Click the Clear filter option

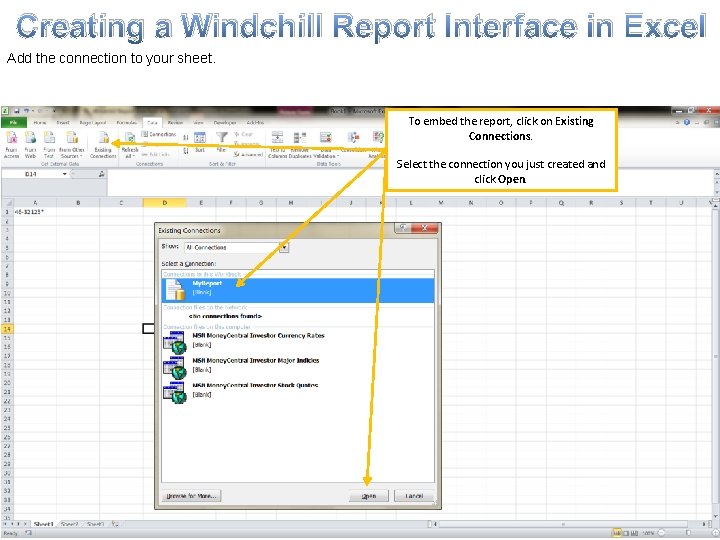[244, 134]
